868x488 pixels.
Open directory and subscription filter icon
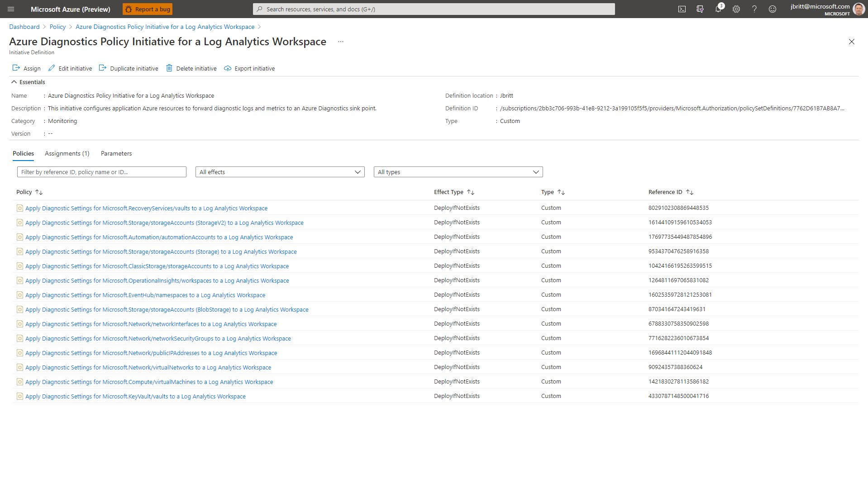pyautogui.click(x=700, y=9)
